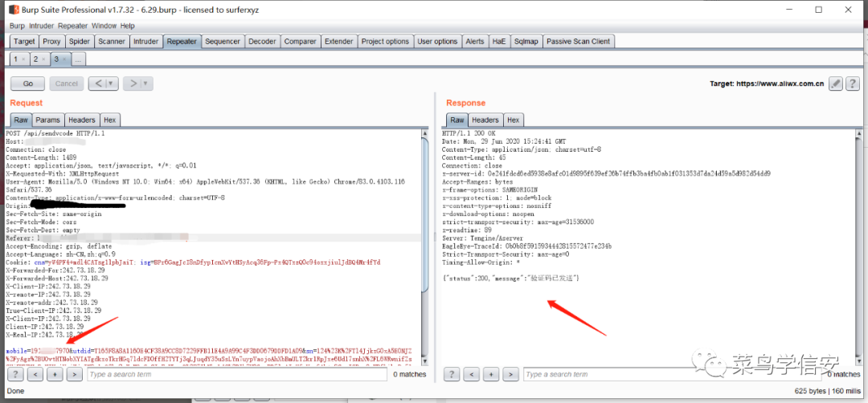
Task: Go to next match in response search
Action: click(x=510, y=375)
